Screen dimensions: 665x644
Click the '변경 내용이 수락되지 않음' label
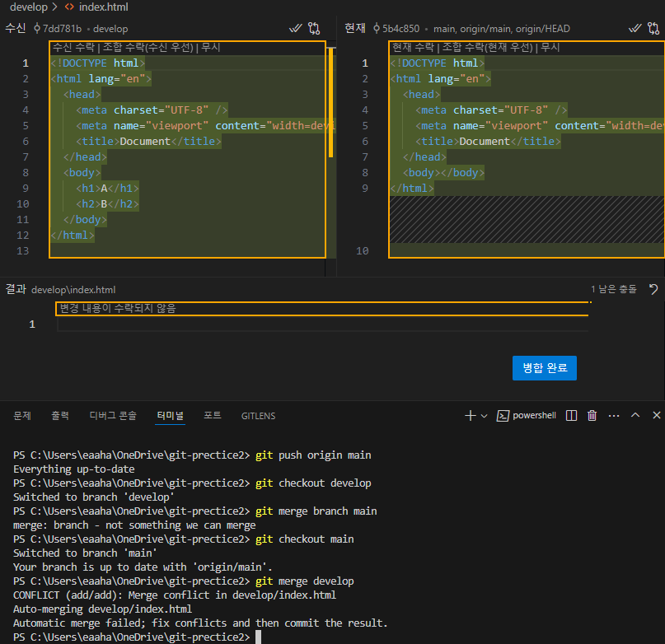point(118,308)
